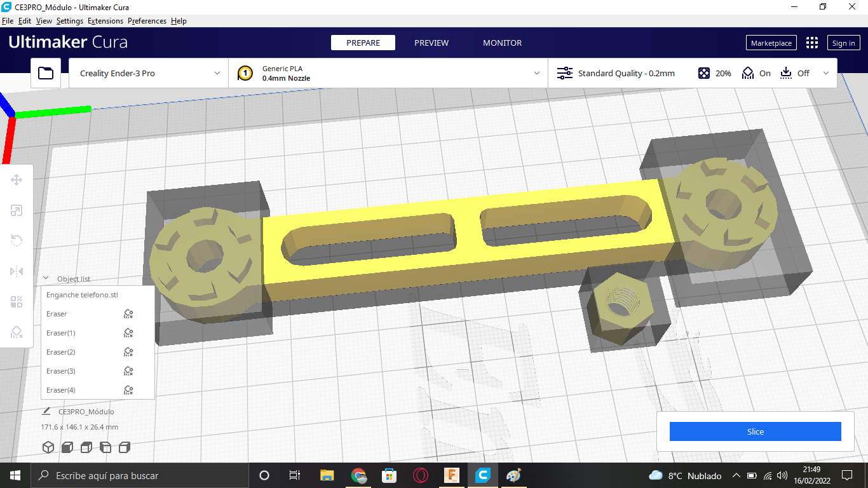Click the 171.6 x 146.1 x 26.4 mm dimensions
Image resolution: width=868 pixels, height=488 pixels.
click(79, 427)
